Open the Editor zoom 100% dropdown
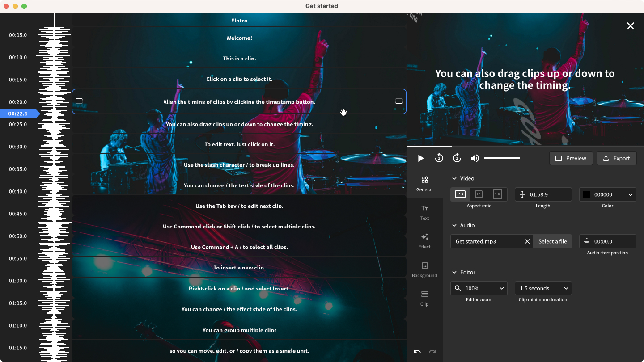 (x=479, y=288)
